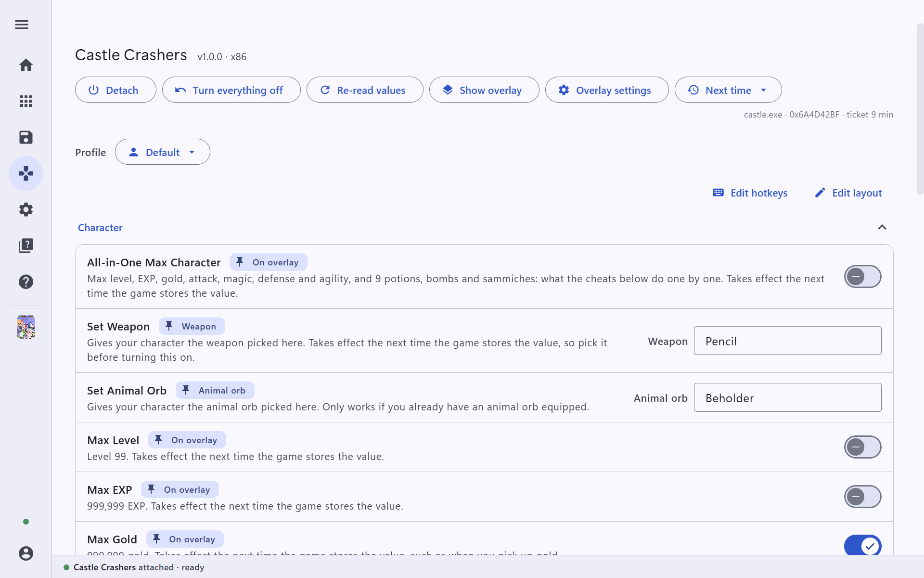Open the saves disk icon

(26, 137)
